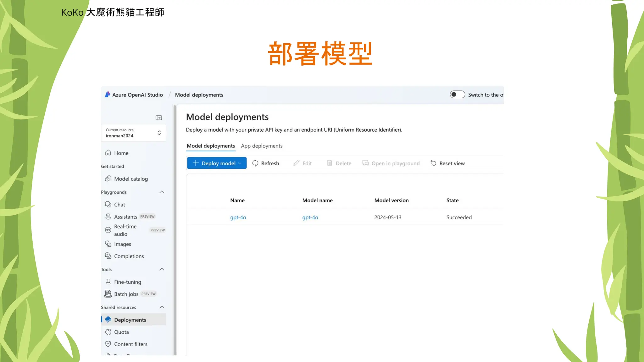644x362 pixels.
Task: Click the Assistants robot icon
Action: (108, 217)
